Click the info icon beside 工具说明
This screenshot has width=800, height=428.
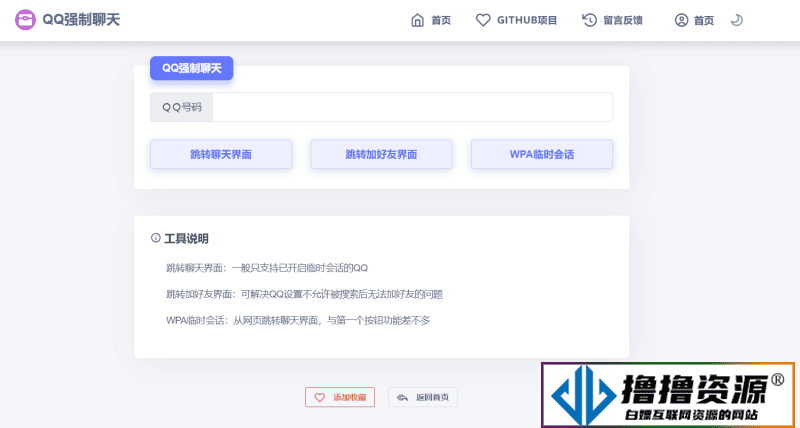pyautogui.click(x=156, y=238)
